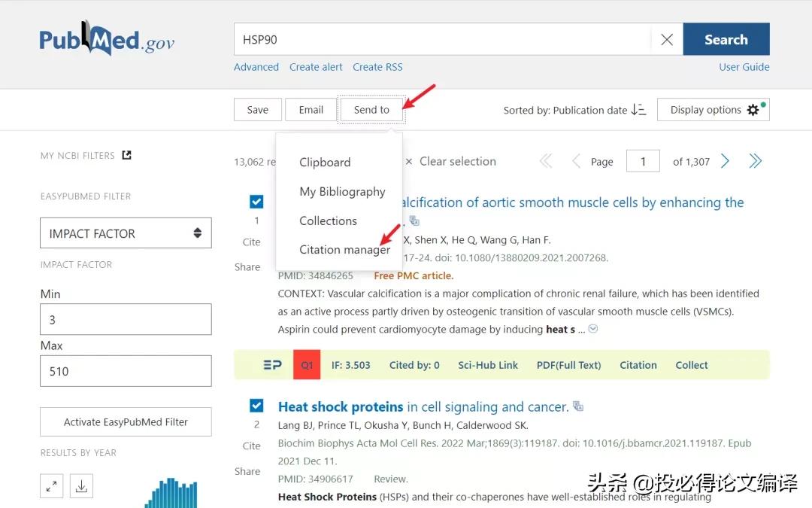Click the PubMed.gov logo
This screenshot has height=508, width=812.
point(107,39)
